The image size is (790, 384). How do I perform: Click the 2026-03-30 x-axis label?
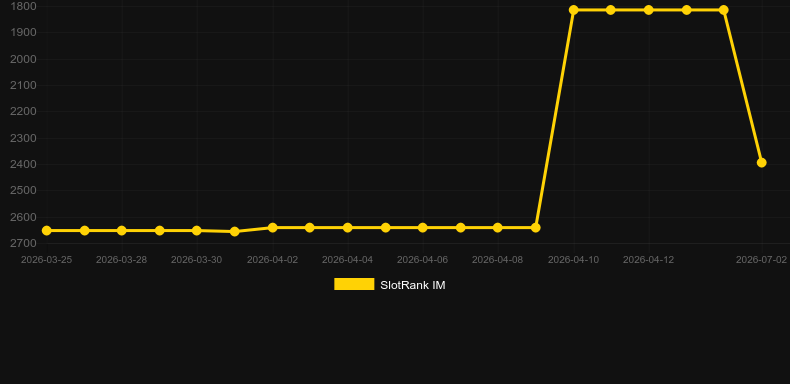[x=196, y=260]
